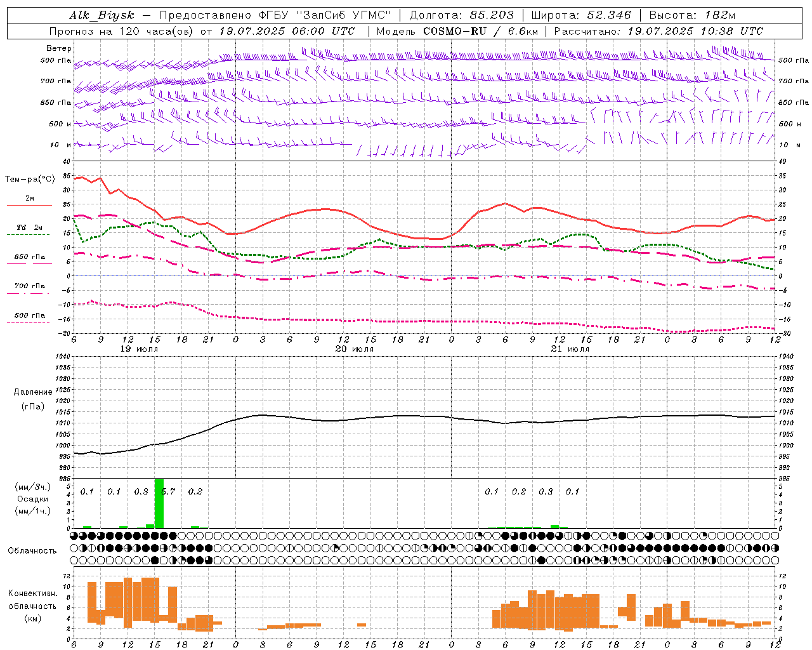Click 'Рассчитано: 19.07.2025 10:38 UTC' timestamp
Screen dimensions: 812x650
(658, 31)
